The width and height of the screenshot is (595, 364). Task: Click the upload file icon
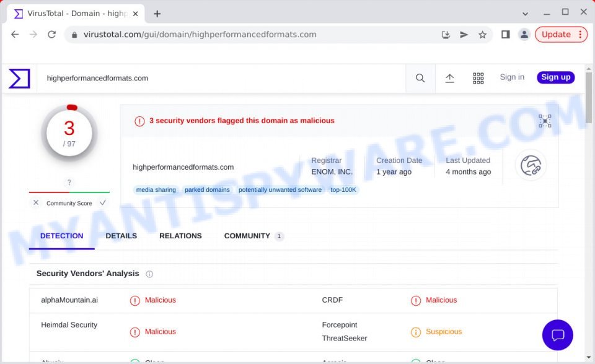[x=450, y=78]
